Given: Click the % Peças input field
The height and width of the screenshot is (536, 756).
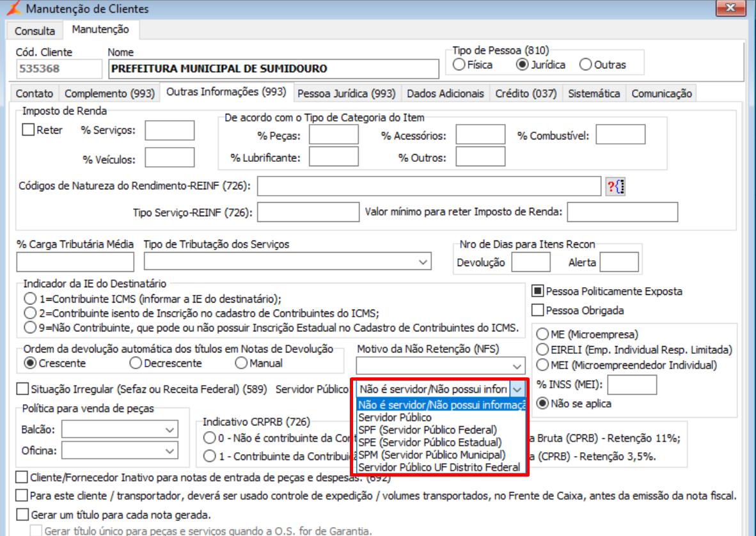Looking at the screenshot, I should (x=334, y=134).
